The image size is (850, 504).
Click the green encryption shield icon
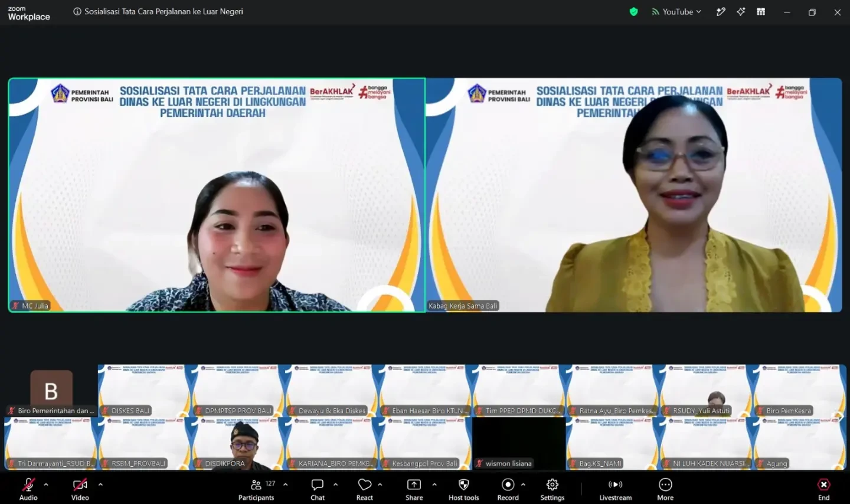633,12
